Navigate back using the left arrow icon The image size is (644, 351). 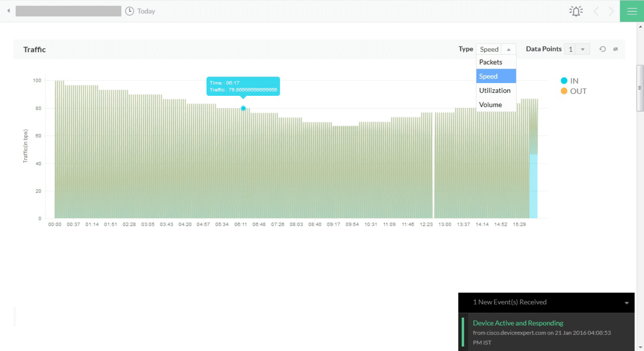(x=8, y=11)
